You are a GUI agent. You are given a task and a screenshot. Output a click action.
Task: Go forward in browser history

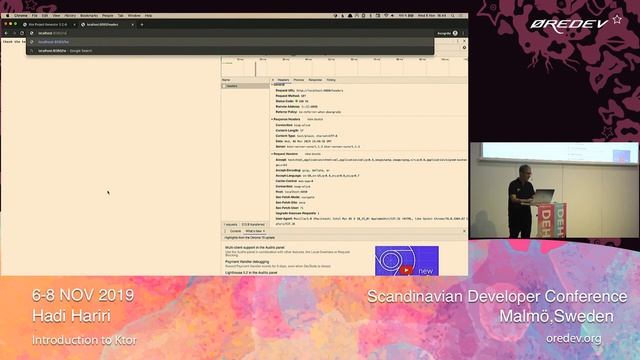(x=14, y=33)
